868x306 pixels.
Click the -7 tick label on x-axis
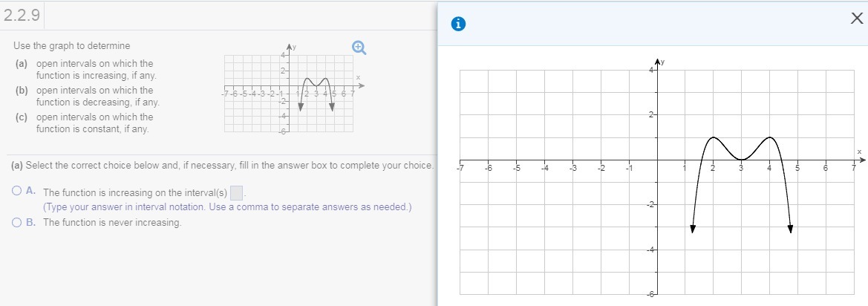point(461,169)
